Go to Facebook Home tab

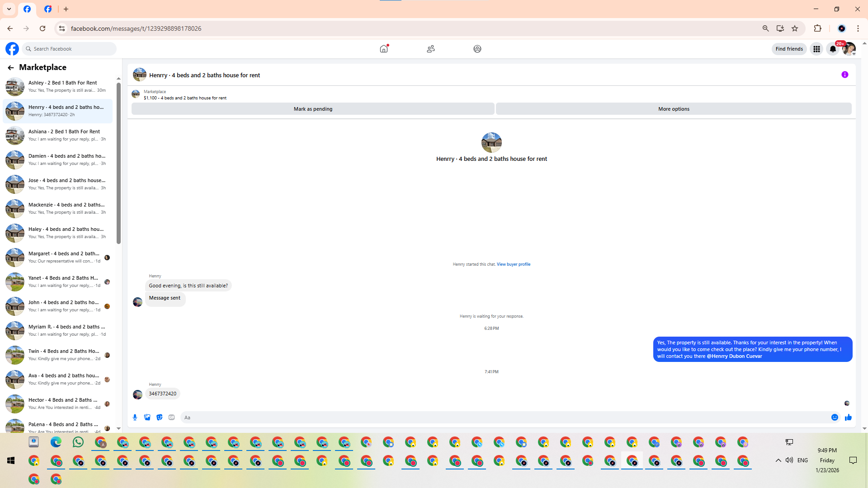tap(384, 49)
